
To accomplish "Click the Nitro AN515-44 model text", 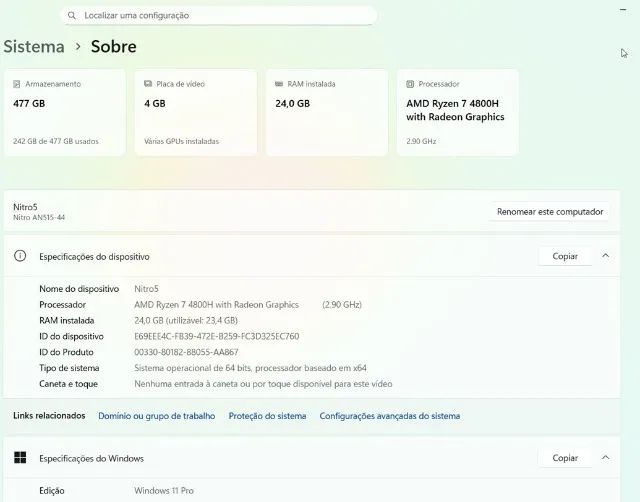I will pos(39,218).
